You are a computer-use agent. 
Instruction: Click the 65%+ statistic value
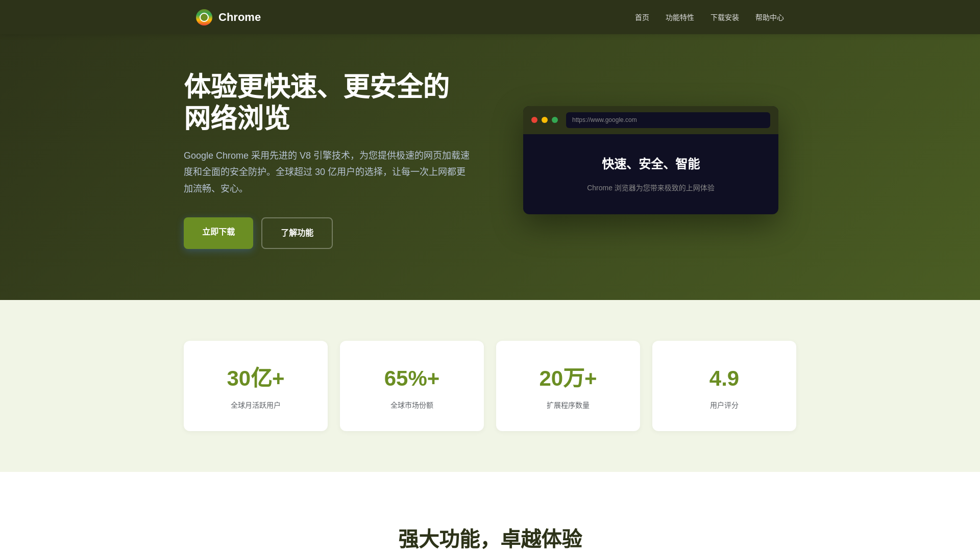412,378
